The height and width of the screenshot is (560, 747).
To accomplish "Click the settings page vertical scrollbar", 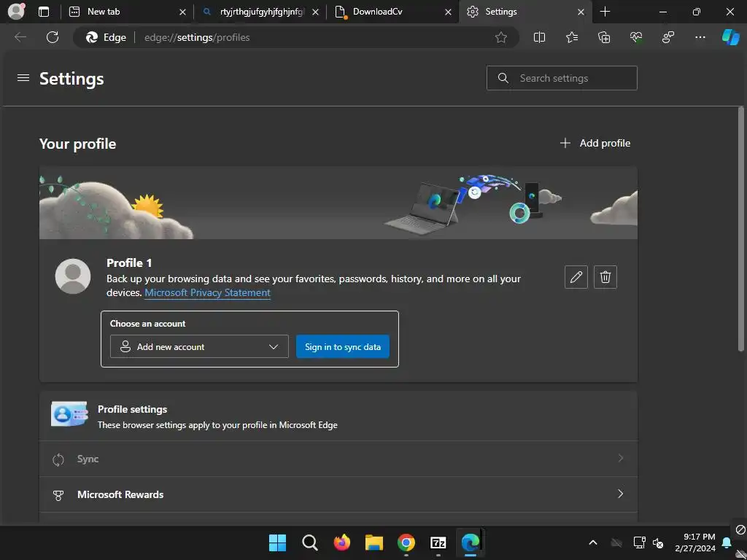I will pos(741,228).
